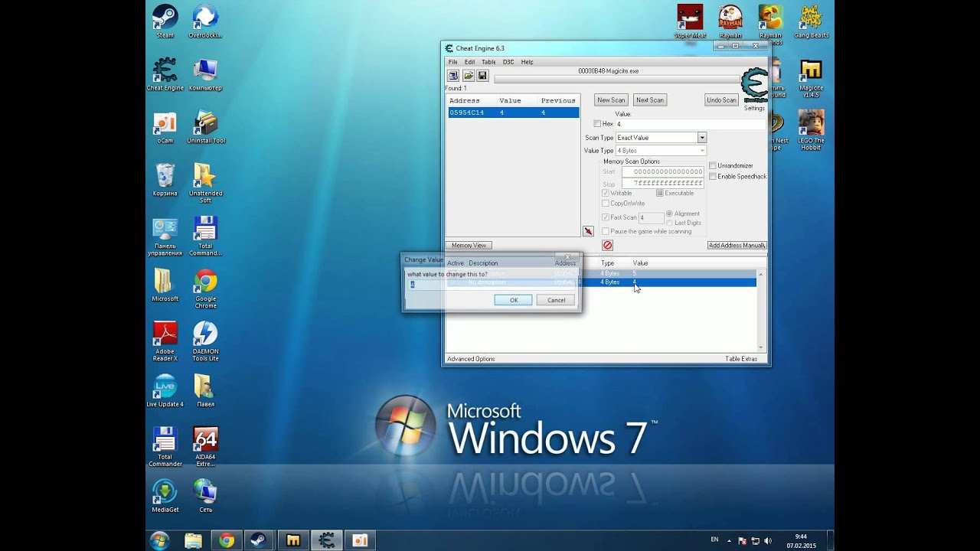The width and height of the screenshot is (980, 551).
Task: Open Cheat Engine Settings via the logo
Action: point(754,86)
